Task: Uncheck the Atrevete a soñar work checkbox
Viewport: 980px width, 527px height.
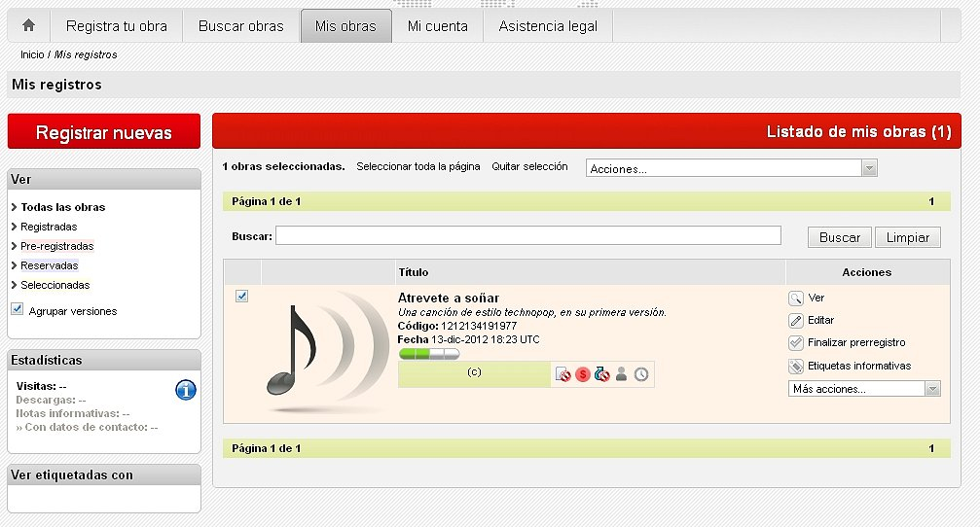Action: (242, 296)
